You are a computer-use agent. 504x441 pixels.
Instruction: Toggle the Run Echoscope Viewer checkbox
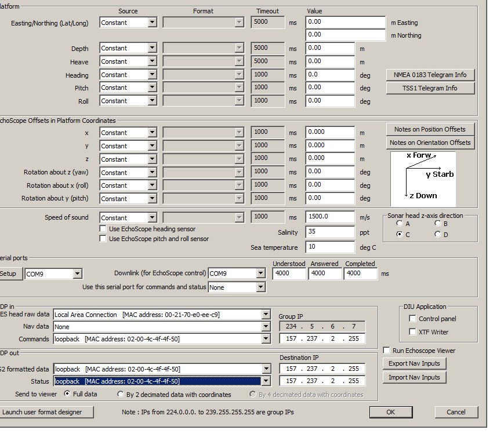click(387, 351)
